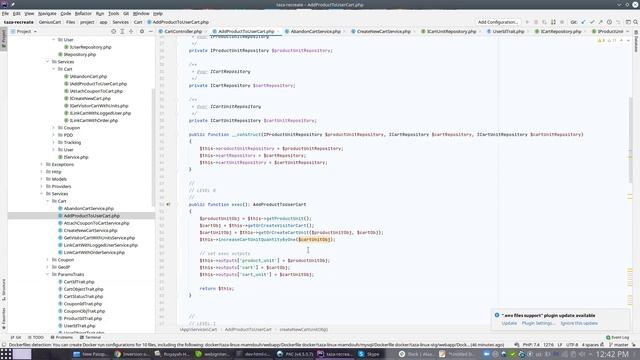640x360 pixels.
Task: Expand the Providers folder
Action: click(42, 187)
